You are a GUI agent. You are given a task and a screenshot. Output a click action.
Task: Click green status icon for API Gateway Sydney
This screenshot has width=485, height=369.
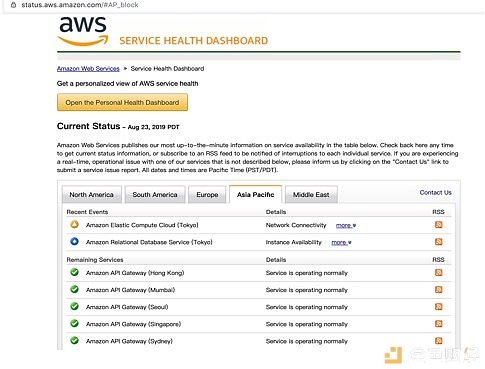pos(75,340)
